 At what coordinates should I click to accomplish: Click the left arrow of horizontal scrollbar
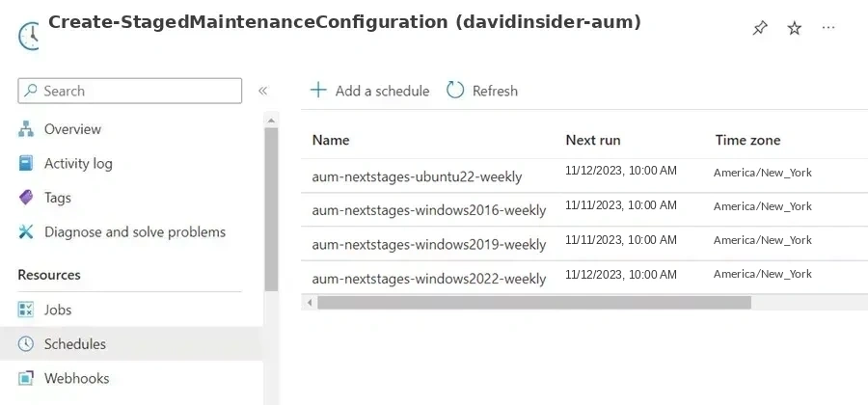310,303
